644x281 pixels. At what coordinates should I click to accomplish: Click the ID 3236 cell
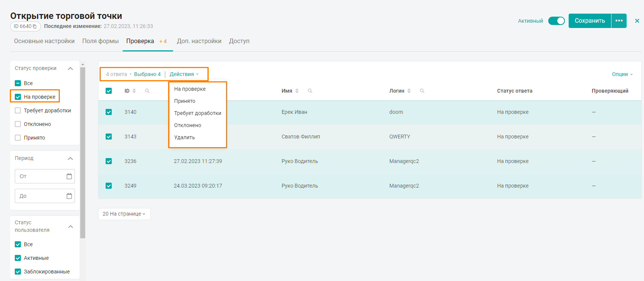(x=130, y=161)
